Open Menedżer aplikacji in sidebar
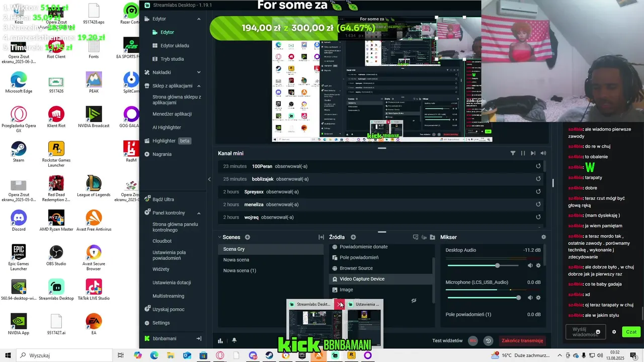This screenshot has width=644, height=362. click(172, 114)
